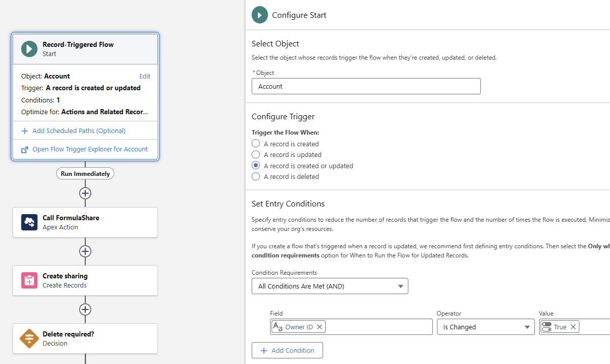The image size is (610, 364).
Task: Remove the Owner ID field pill
Action: click(319, 327)
